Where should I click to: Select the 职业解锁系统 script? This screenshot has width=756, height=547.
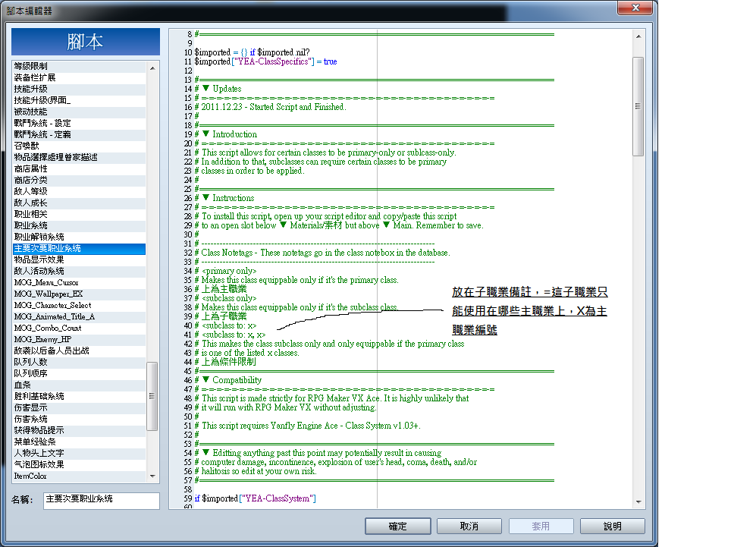click(x=79, y=237)
